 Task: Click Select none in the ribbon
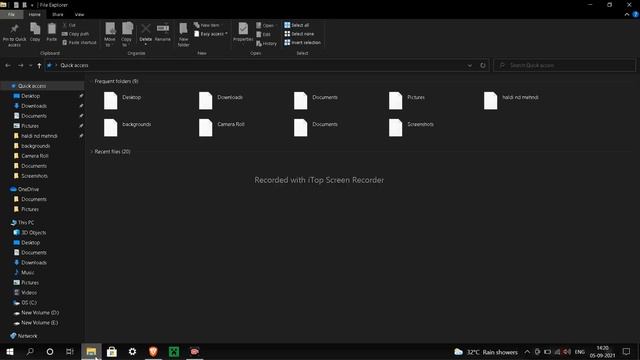tap(299, 34)
